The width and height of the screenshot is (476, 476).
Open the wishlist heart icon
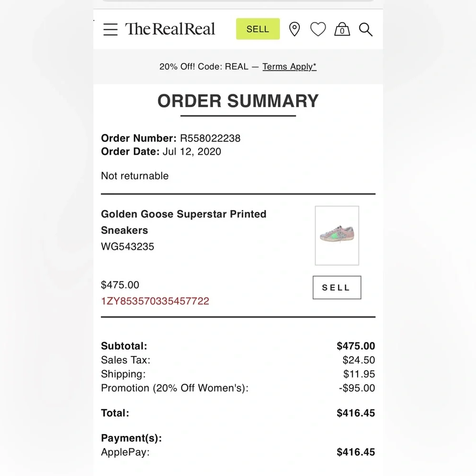point(318,30)
